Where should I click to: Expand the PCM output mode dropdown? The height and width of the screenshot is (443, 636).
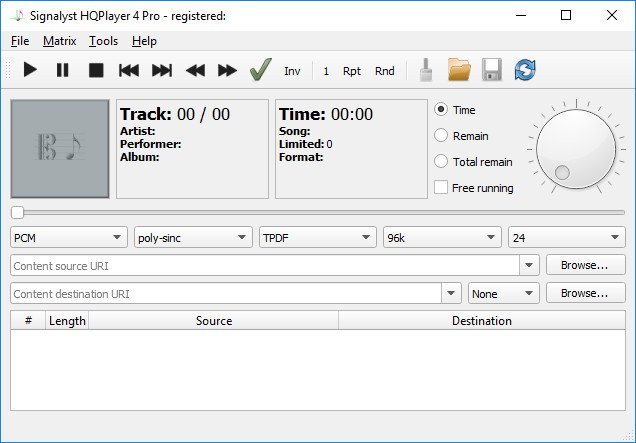pos(69,237)
